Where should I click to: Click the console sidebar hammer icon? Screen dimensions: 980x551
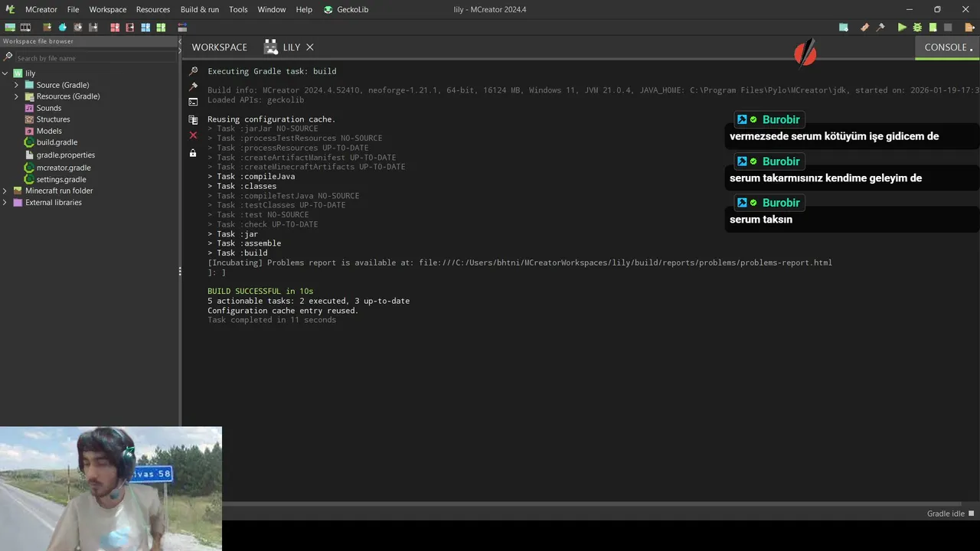(x=193, y=86)
